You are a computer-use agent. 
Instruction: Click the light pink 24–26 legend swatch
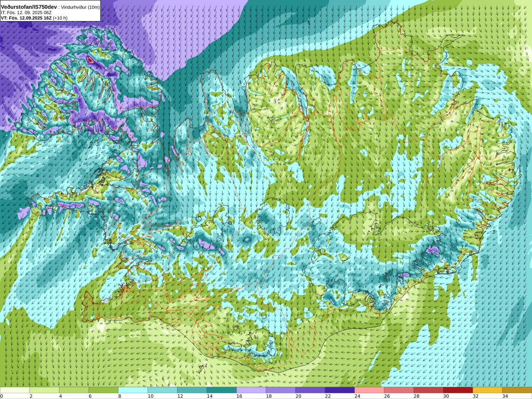(x=369, y=390)
